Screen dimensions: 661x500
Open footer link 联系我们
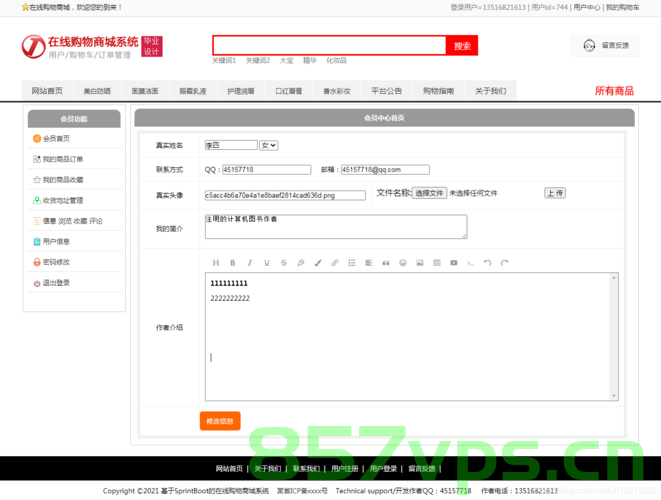click(306, 468)
